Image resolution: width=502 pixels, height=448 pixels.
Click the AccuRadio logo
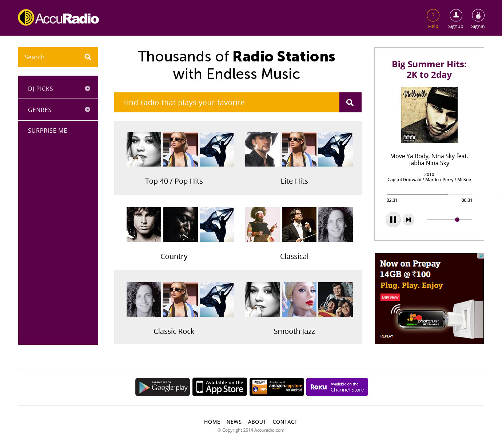[x=59, y=18]
